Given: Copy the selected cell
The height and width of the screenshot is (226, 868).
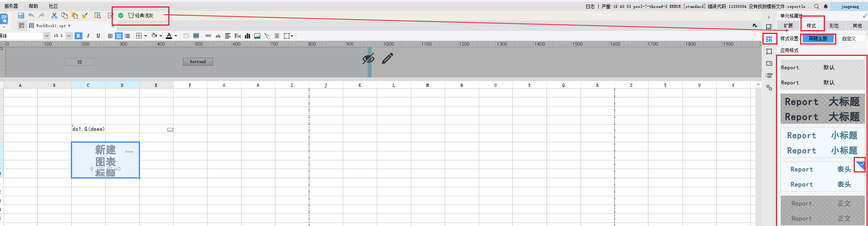Looking at the screenshot, I should [65, 15].
